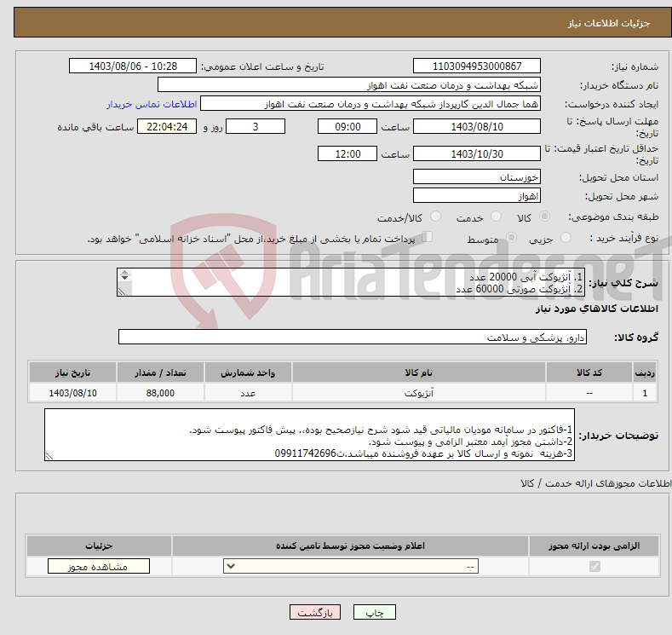
Task: Click the general description text area
Action: point(351,282)
